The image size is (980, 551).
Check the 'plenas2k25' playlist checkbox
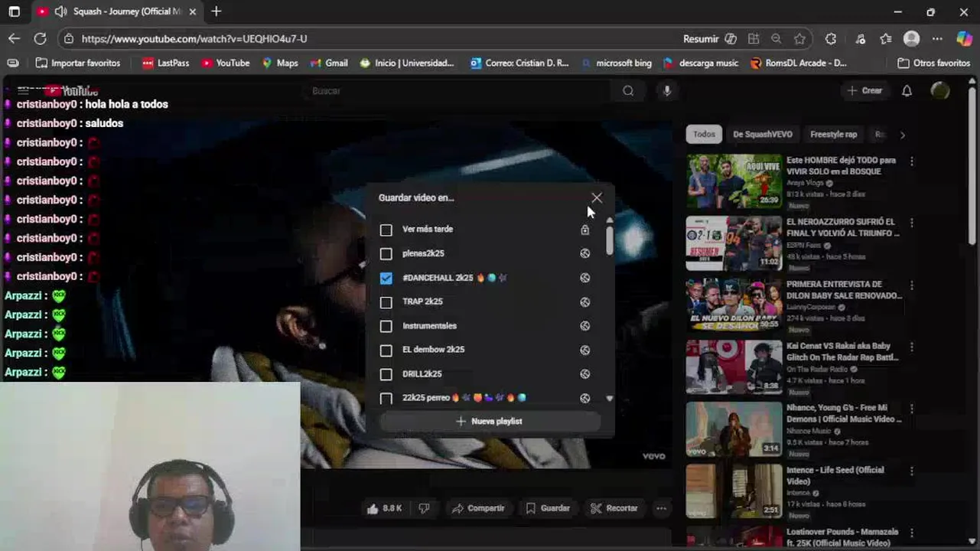386,253
